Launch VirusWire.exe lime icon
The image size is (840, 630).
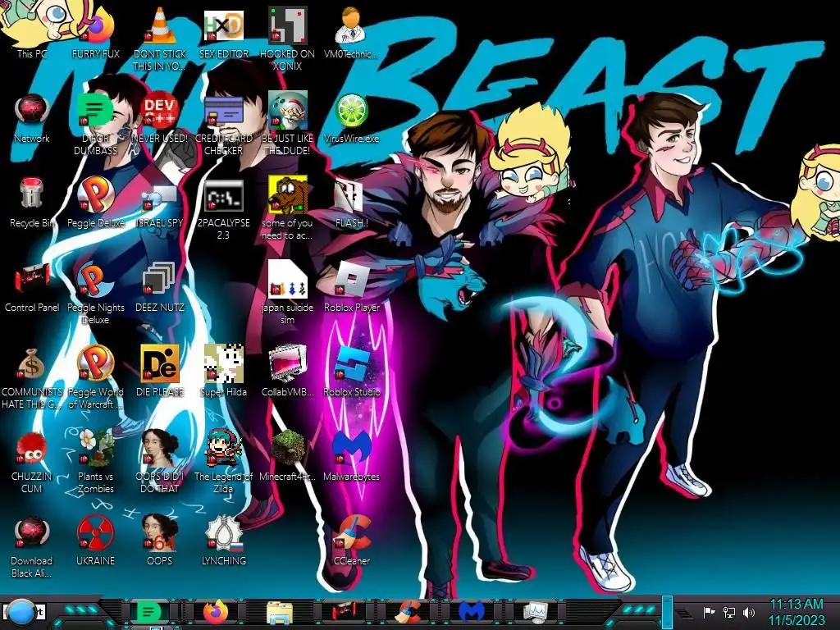(x=351, y=119)
